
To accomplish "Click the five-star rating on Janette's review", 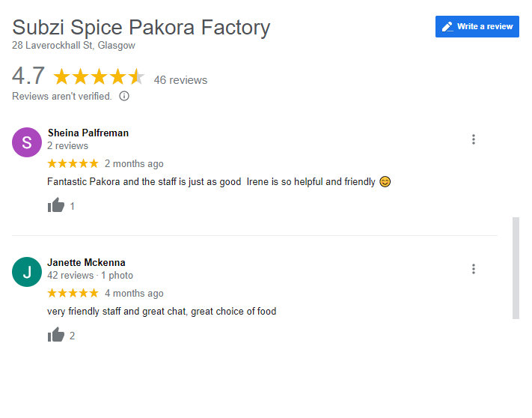I will (x=73, y=293).
